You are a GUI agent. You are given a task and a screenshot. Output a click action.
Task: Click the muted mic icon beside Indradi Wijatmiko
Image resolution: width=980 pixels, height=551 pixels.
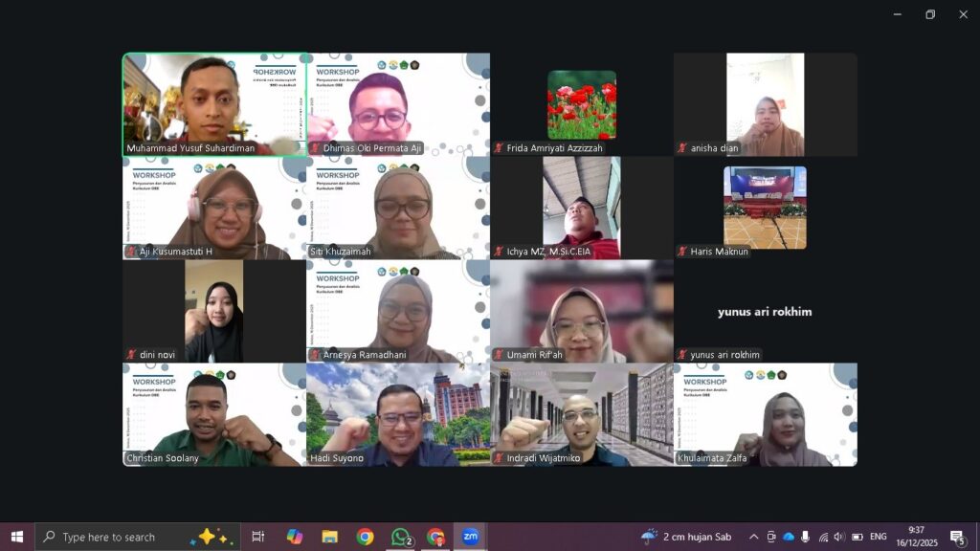pyautogui.click(x=499, y=458)
